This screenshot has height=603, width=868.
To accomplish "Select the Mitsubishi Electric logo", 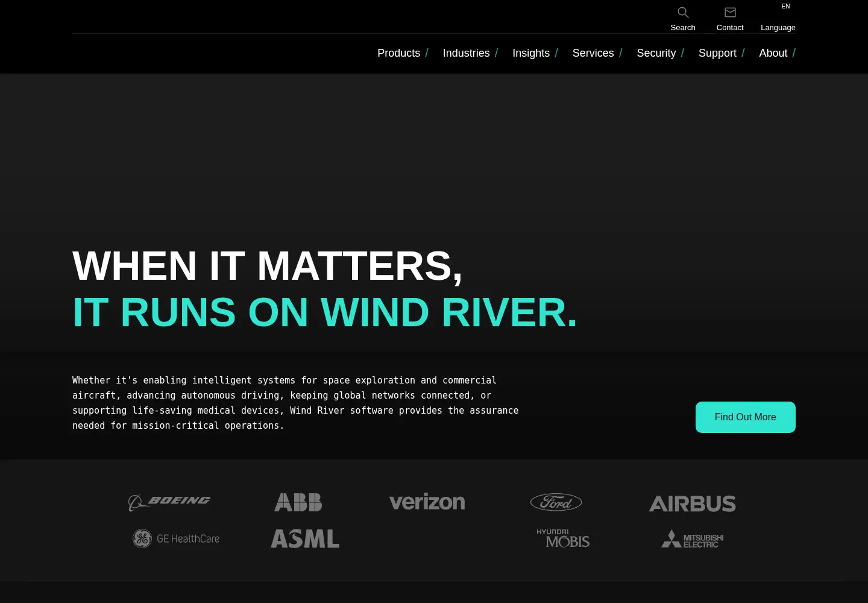I will [693, 538].
